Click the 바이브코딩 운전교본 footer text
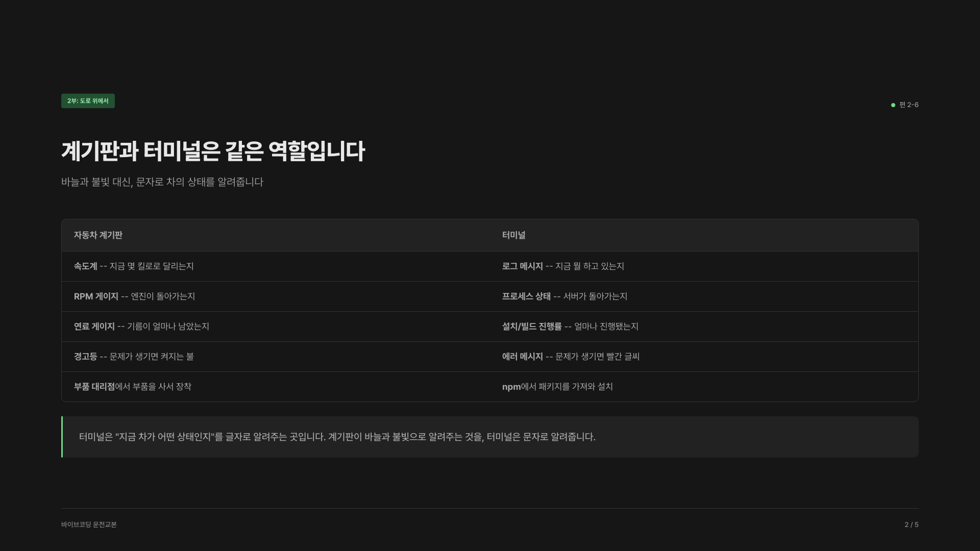This screenshot has height=551, width=980. coord(89,524)
